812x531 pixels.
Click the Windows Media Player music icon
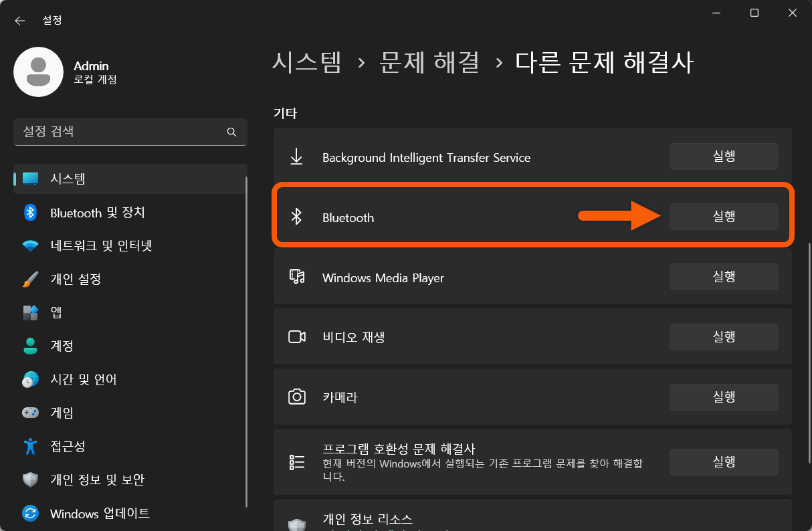click(x=296, y=277)
